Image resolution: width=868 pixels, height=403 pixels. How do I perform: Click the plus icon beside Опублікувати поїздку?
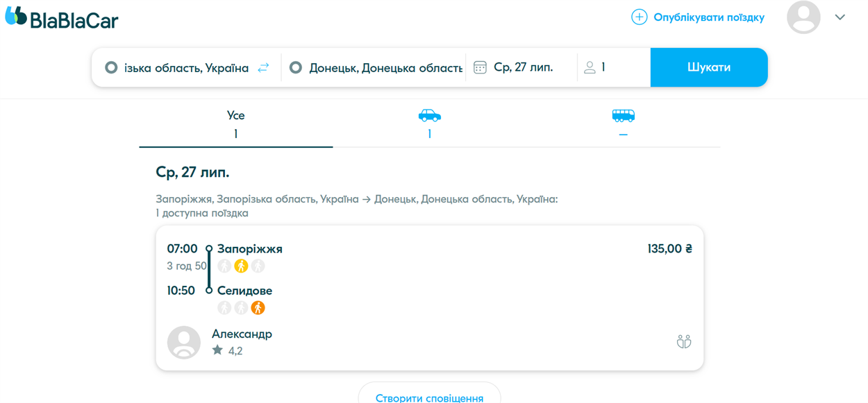(639, 17)
